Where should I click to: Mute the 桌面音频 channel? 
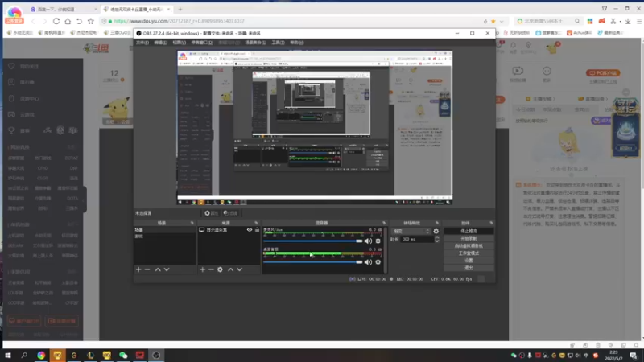click(368, 262)
